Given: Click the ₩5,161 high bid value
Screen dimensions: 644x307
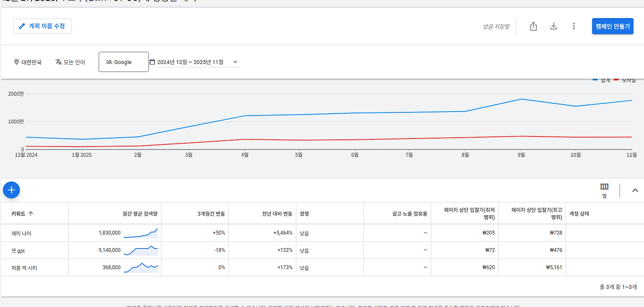Looking at the screenshot, I should pos(554,268).
